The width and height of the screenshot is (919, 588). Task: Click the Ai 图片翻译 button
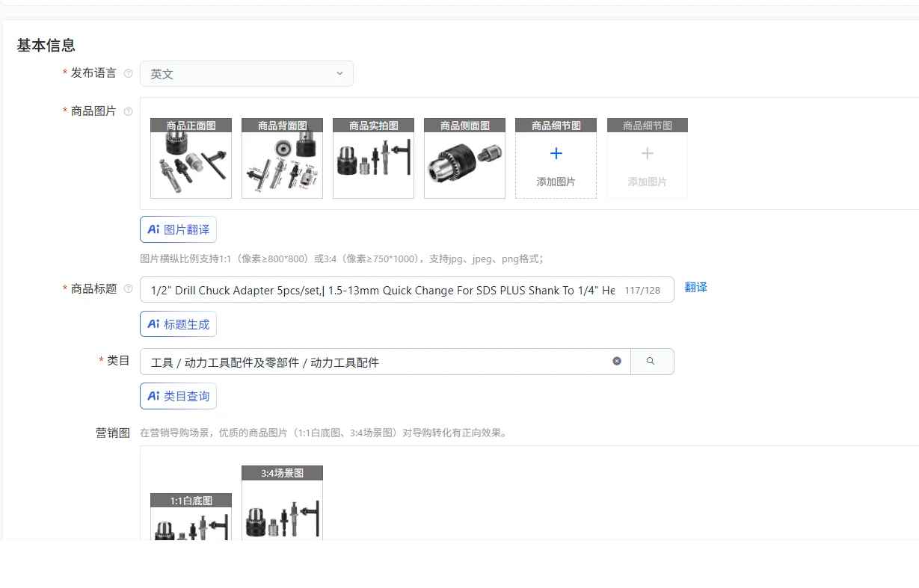[178, 229]
